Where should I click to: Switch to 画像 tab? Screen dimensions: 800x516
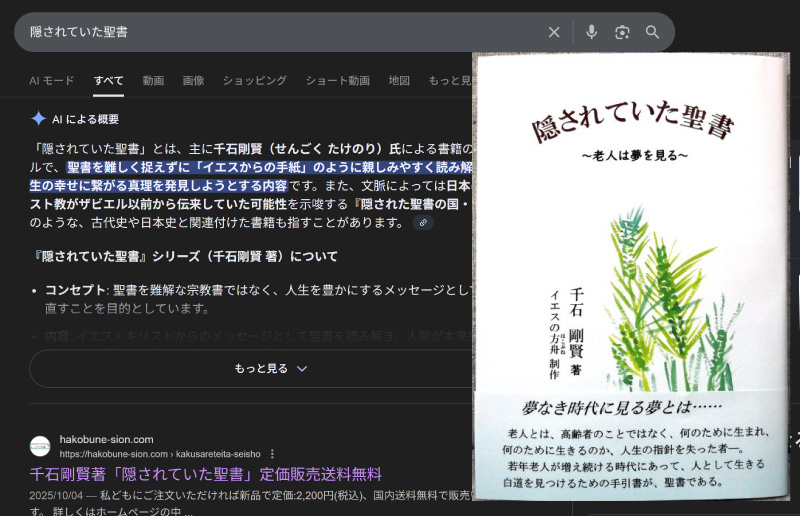[x=193, y=81]
